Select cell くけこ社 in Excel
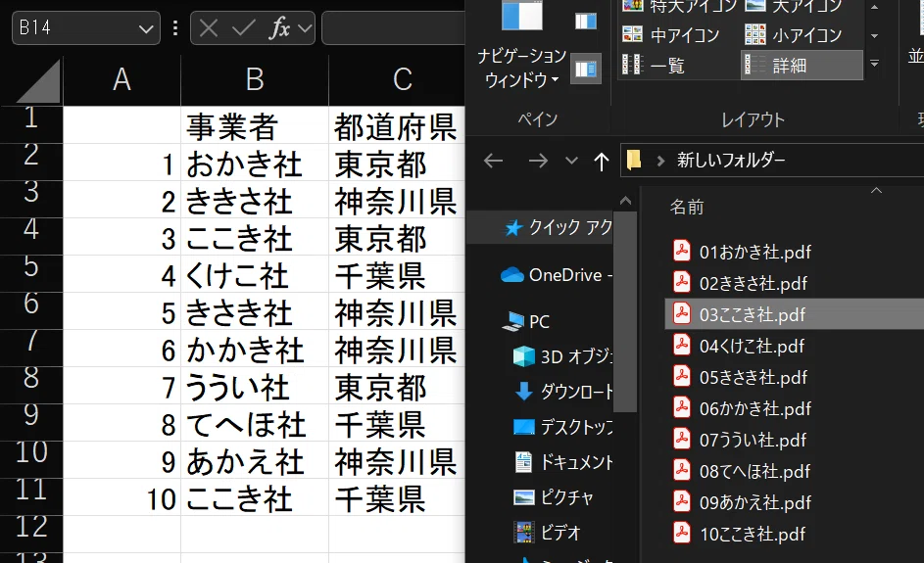Image resolution: width=924 pixels, height=563 pixels. [x=255, y=274]
